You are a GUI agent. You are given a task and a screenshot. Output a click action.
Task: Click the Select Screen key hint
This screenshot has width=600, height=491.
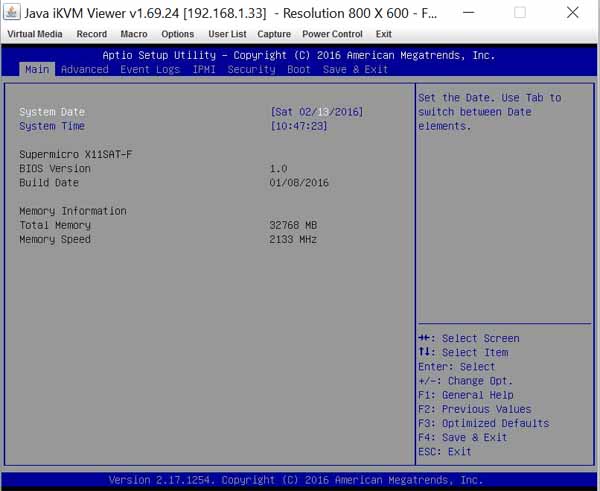(469, 338)
